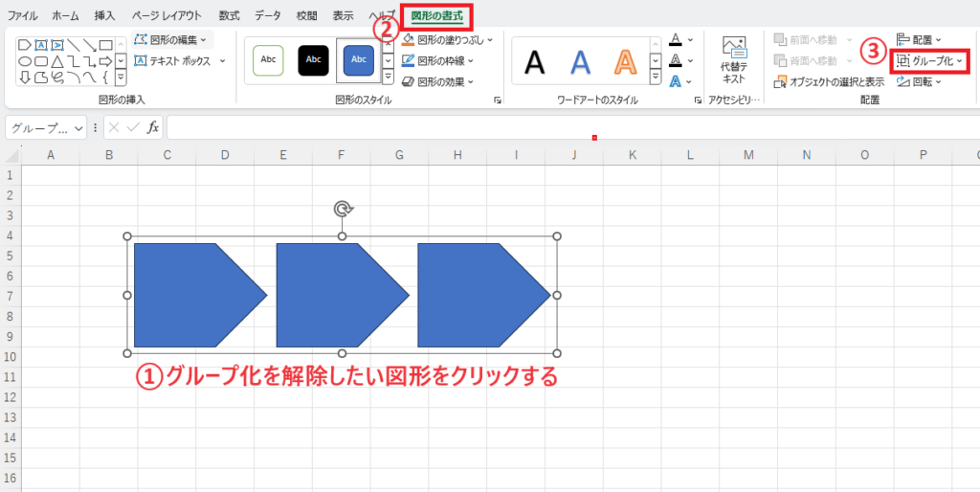Open 代替テキスト alt text pane

point(734,59)
